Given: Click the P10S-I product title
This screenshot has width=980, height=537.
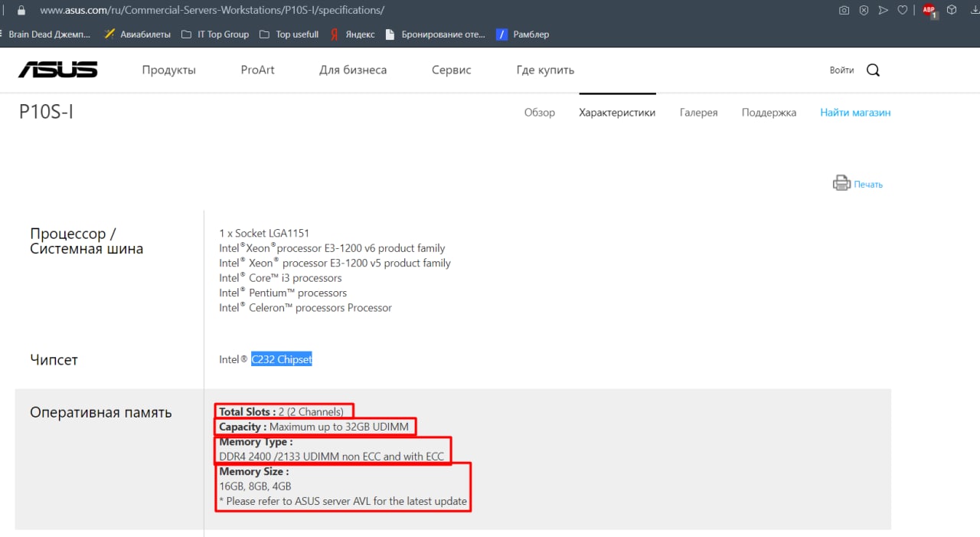Looking at the screenshot, I should [46, 112].
